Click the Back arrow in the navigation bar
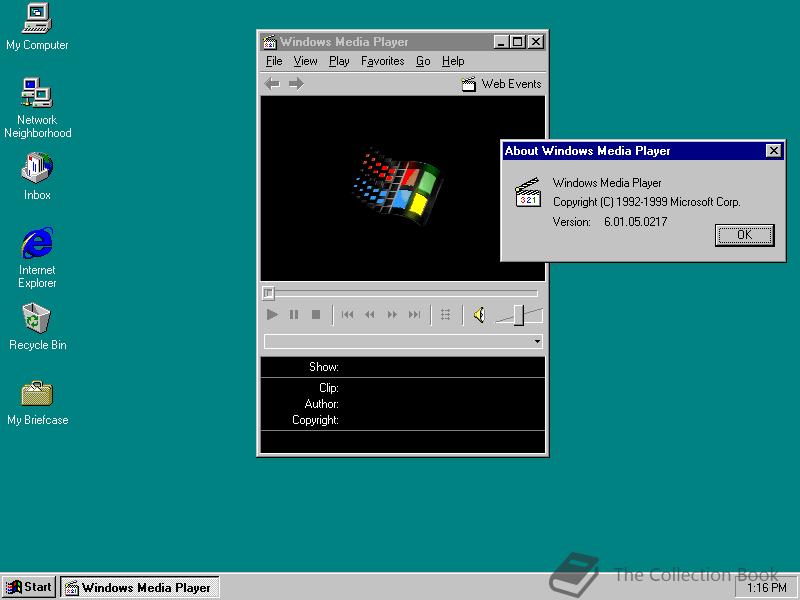800x600 pixels. coord(272,84)
